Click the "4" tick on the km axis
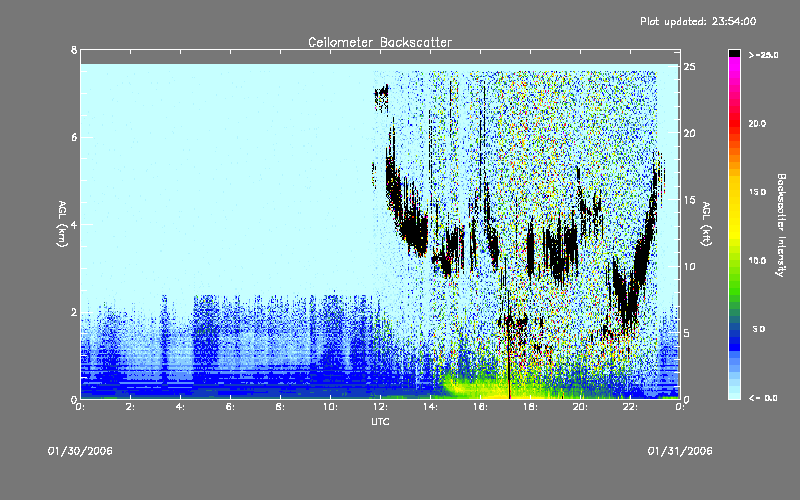The image size is (800, 500). coord(74,224)
